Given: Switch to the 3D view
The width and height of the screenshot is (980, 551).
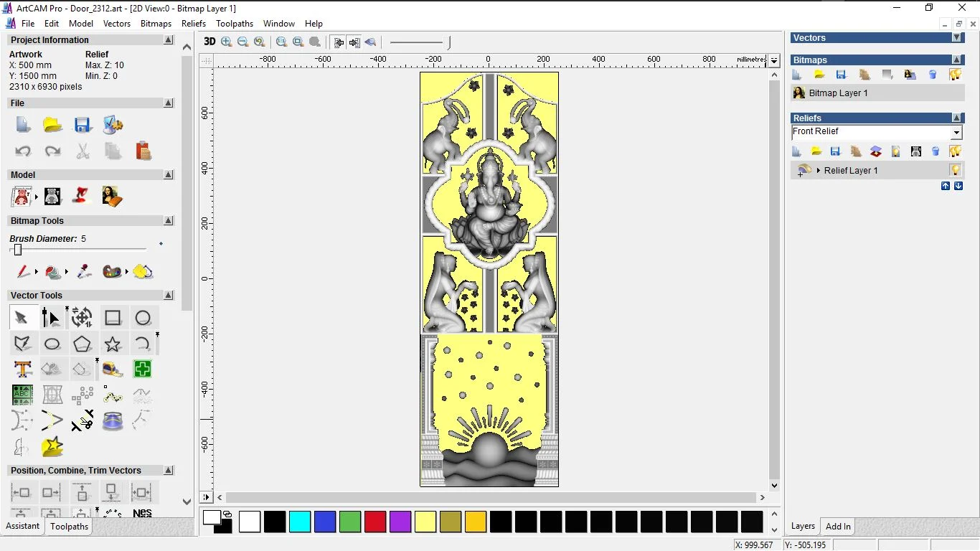Looking at the screenshot, I should click(x=209, y=42).
